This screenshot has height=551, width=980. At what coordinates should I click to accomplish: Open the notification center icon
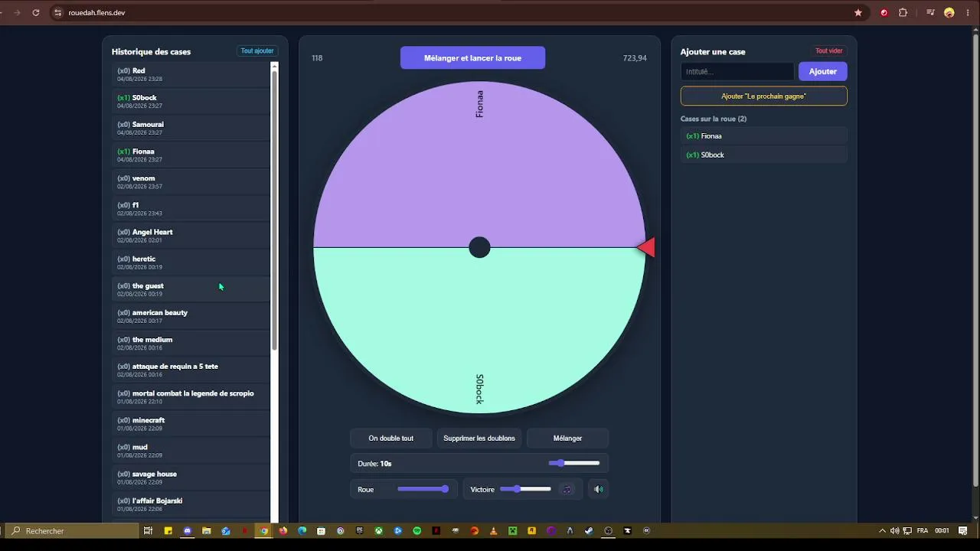(x=963, y=531)
